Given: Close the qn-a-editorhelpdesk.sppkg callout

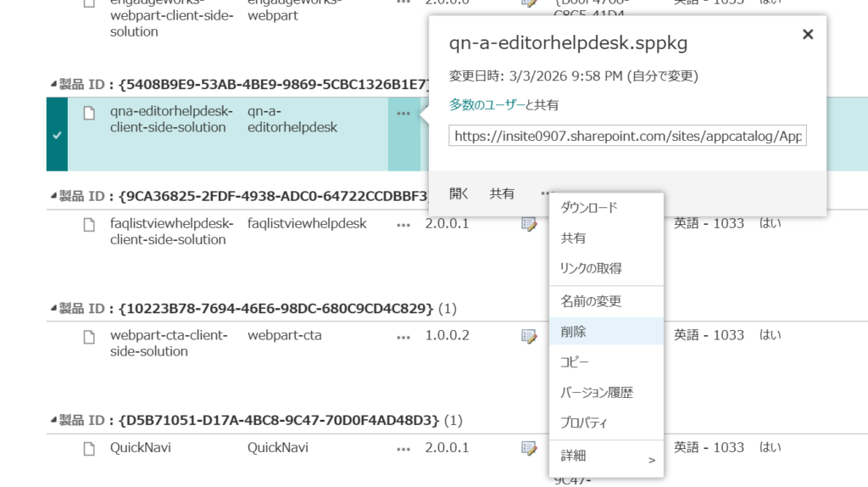Looking at the screenshot, I should (807, 35).
